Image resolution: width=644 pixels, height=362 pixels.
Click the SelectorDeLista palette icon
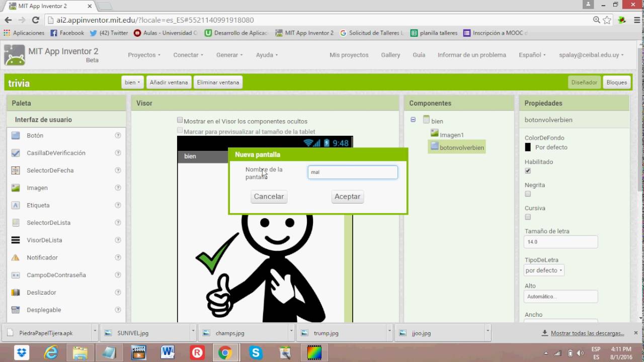coord(16,223)
